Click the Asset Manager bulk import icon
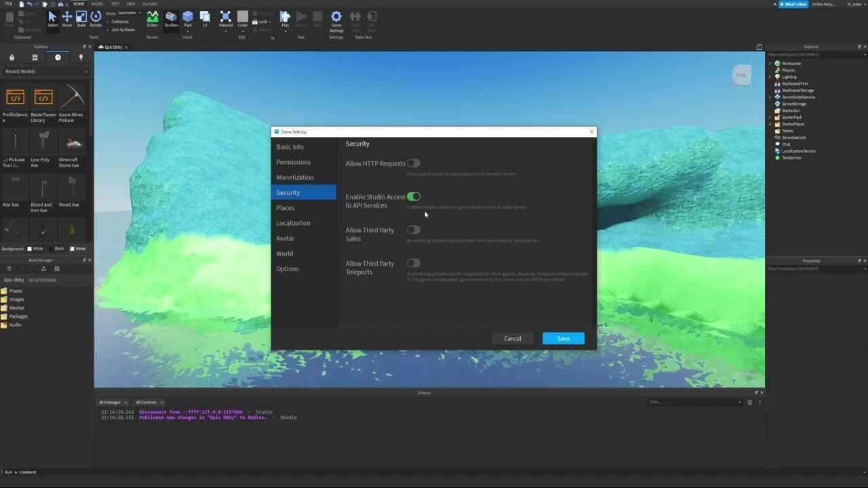The image size is (868, 488). point(43,268)
